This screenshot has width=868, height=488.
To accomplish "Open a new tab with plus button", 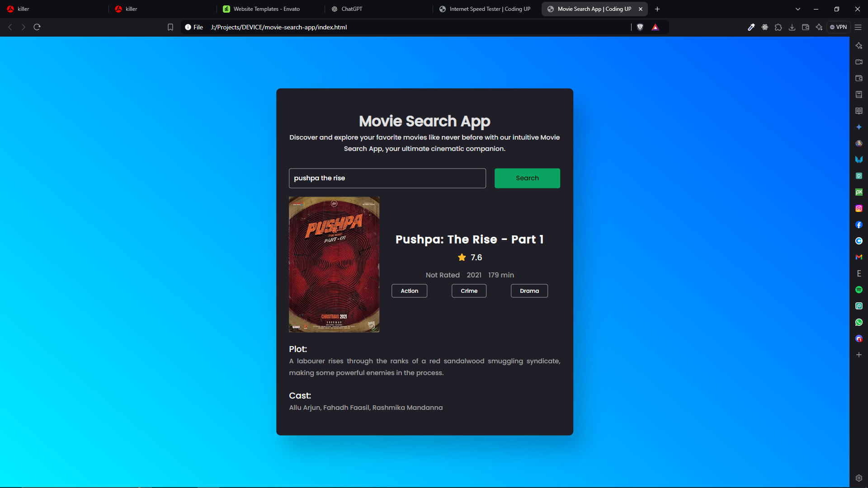I will point(657,9).
